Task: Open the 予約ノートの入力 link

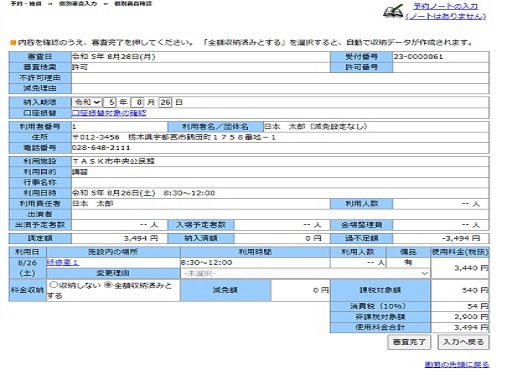Action: click(445, 7)
